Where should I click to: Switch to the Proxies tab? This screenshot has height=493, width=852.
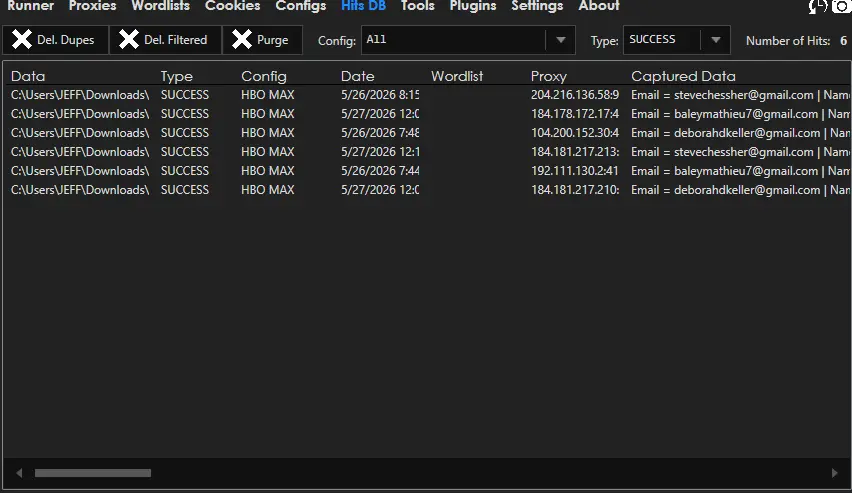(92, 6)
